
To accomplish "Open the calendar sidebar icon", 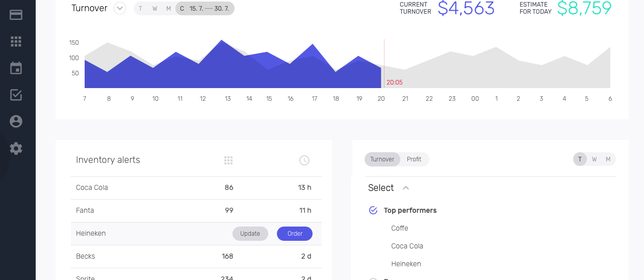I will [x=16, y=68].
